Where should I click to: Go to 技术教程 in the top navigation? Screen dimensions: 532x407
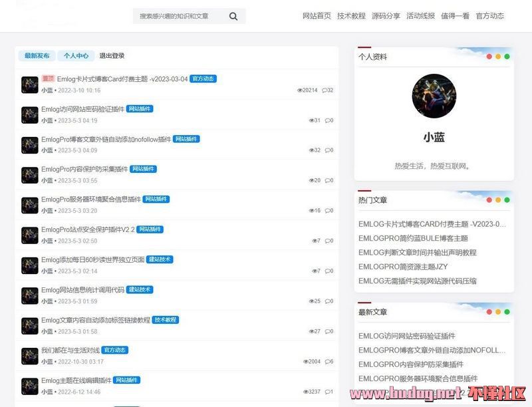tap(351, 16)
